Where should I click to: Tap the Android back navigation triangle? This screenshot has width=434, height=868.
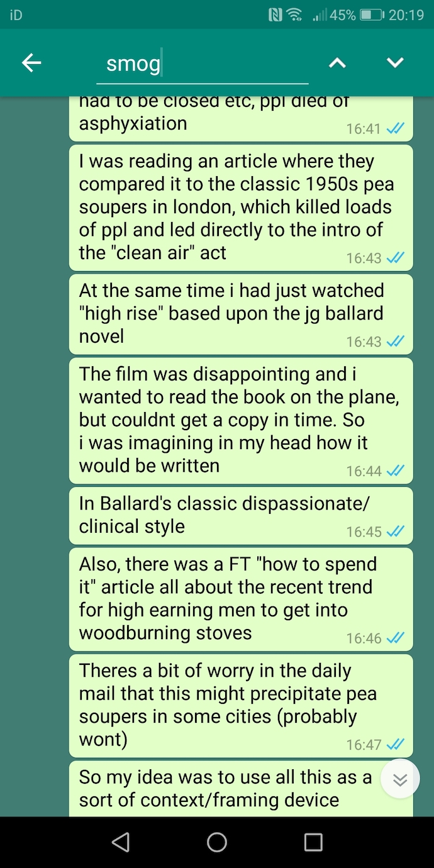click(120, 842)
